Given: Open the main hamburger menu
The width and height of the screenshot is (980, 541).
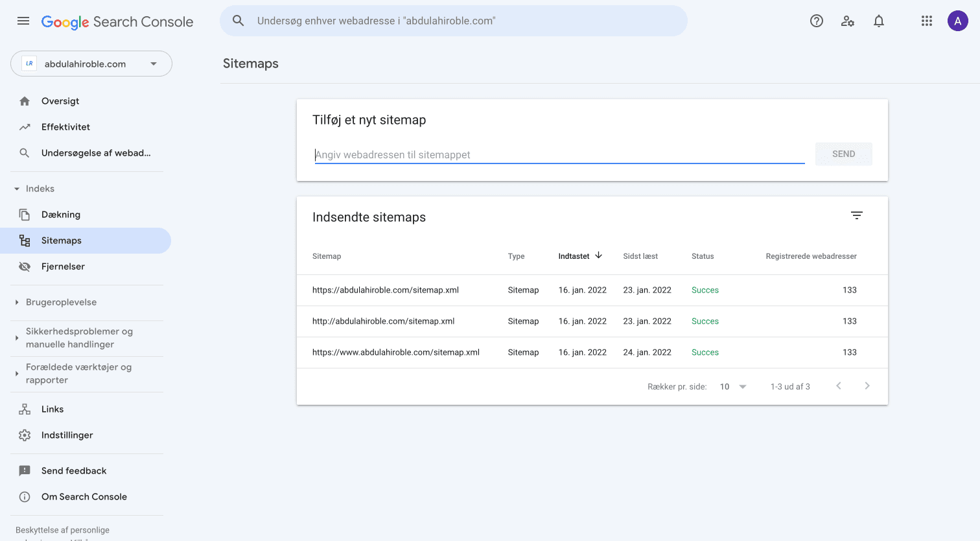Looking at the screenshot, I should [x=23, y=21].
